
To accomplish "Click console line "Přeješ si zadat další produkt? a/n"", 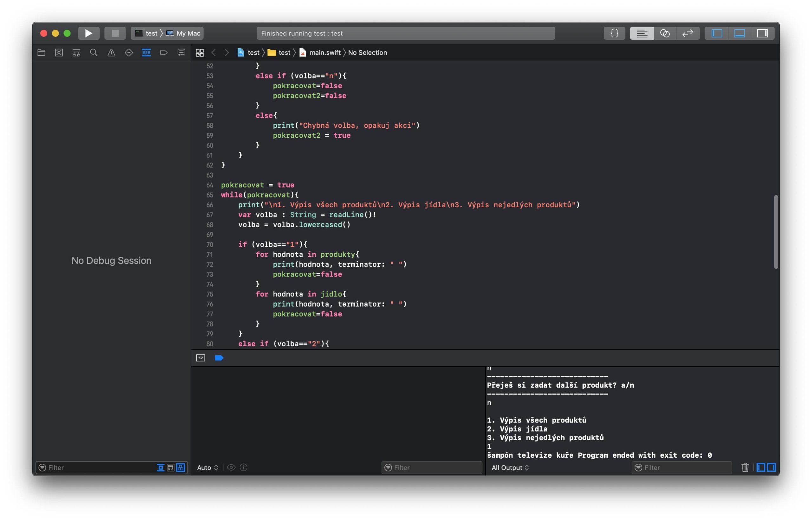I will pyautogui.click(x=560, y=385).
